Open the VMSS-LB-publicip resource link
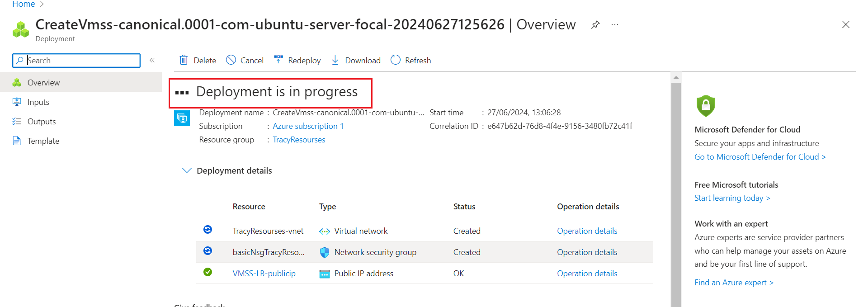The width and height of the screenshot is (868, 307). click(264, 274)
